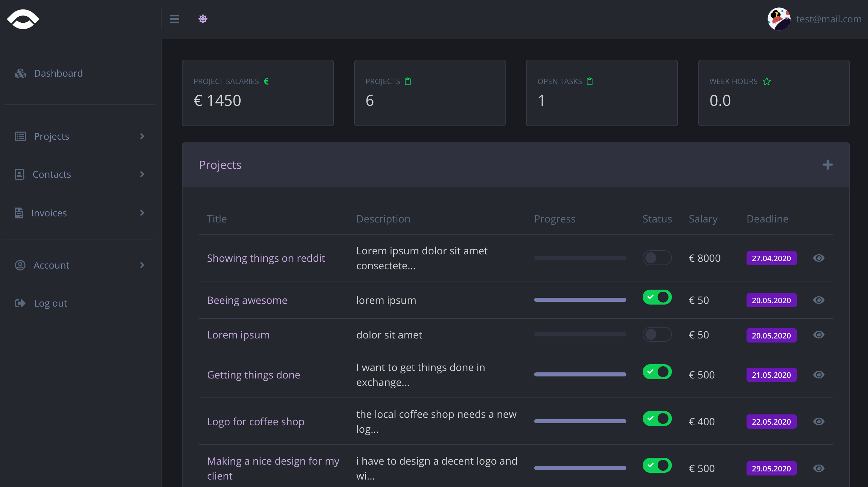868x487 pixels.
Task: Disable status toggle for Beeing awesome
Action: tap(657, 297)
